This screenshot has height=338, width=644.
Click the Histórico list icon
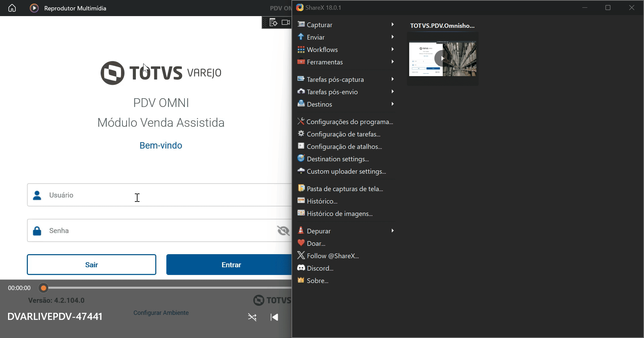pyautogui.click(x=301, y=201)
